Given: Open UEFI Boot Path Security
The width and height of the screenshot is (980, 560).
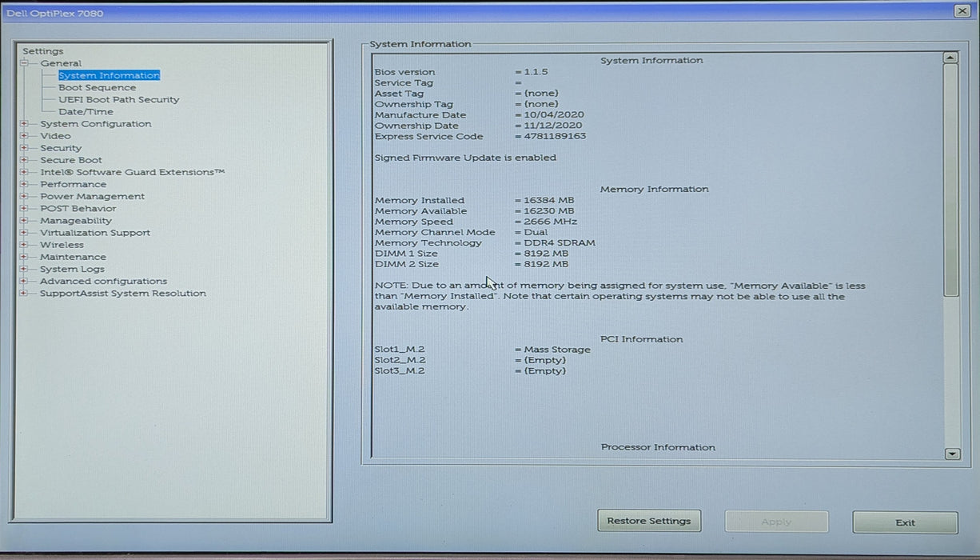Looking at the screenshot, I should (x=118, y=100).
